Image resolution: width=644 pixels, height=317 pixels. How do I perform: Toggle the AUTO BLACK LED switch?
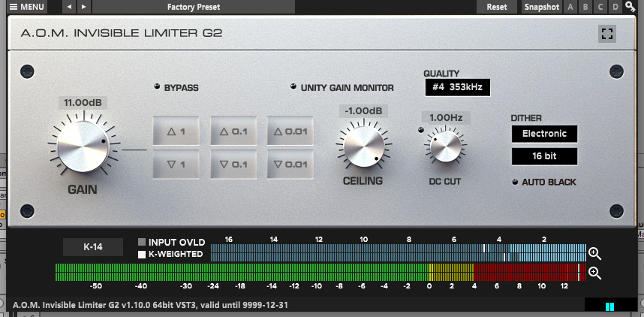(515, 182)
